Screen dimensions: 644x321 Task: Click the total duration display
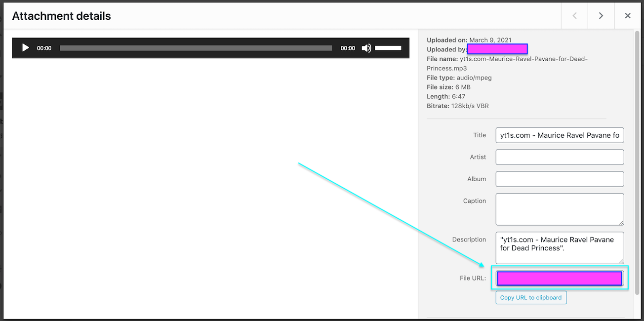(348, 48)
